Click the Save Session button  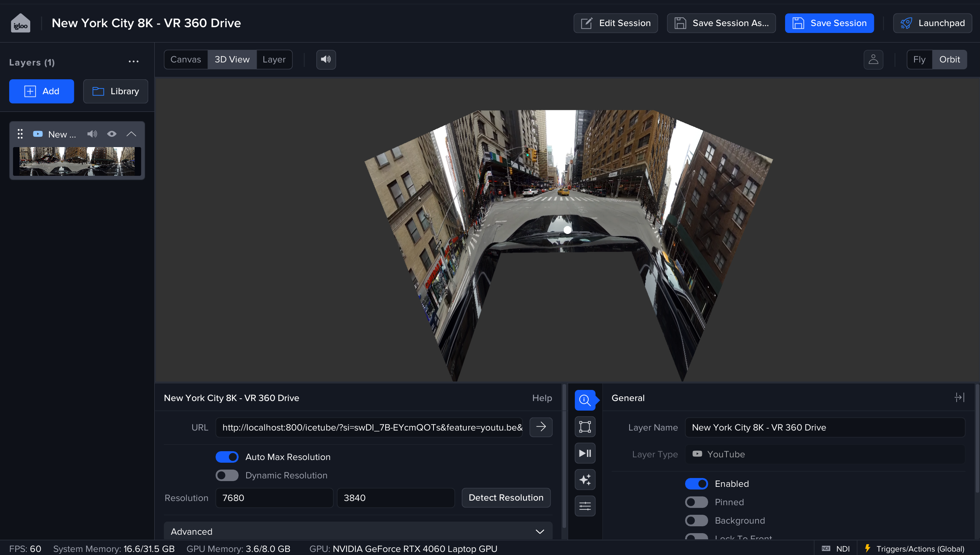829,23
